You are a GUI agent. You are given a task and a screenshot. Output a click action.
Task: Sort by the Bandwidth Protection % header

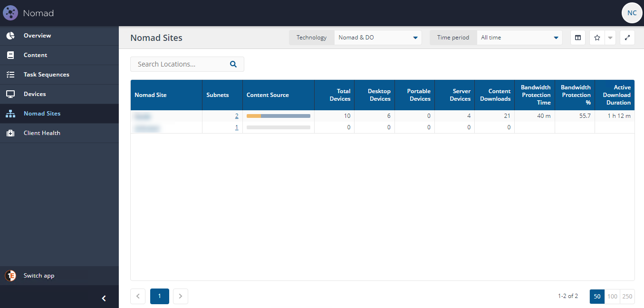click(575, 95)
